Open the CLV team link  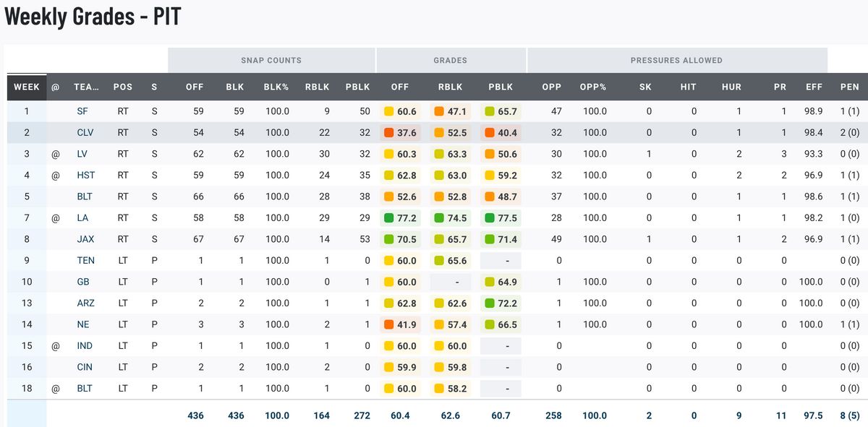click(85, 133)
